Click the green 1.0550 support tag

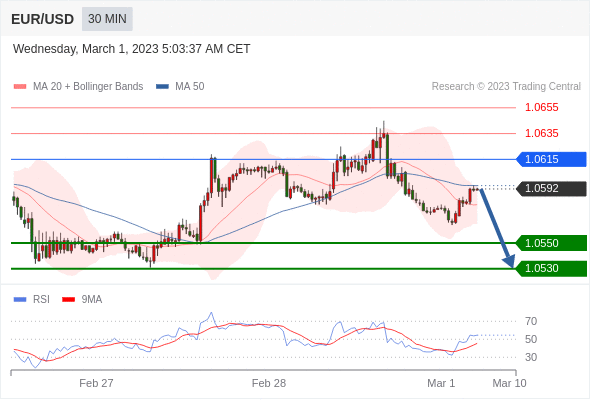551,243
